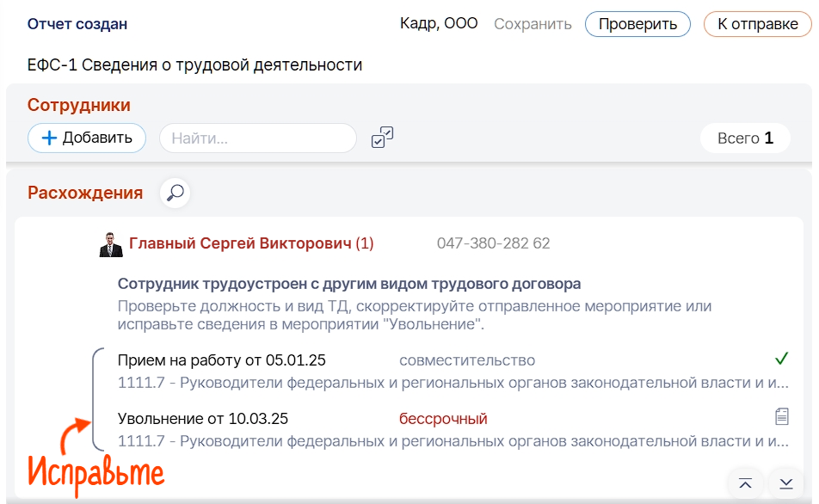The image size is (819, 504).
Task: Click the red бессрочный contract type
Action: click(x=443, y=419)
